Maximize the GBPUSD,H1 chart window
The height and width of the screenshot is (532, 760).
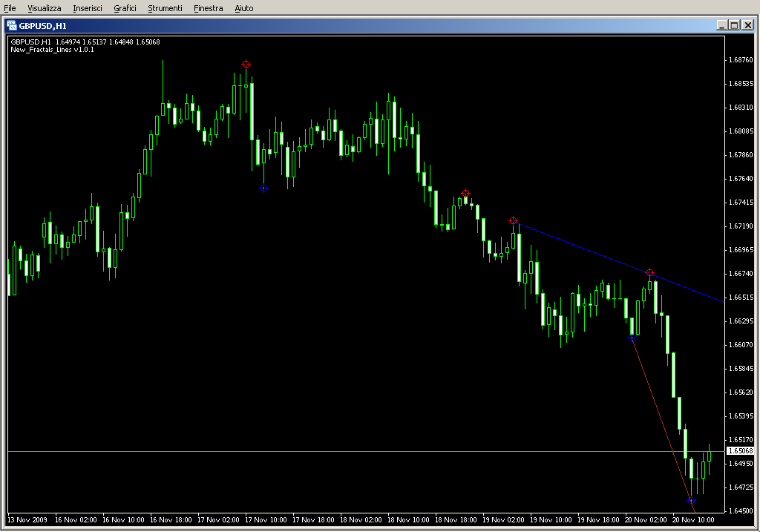coord(734,25)
